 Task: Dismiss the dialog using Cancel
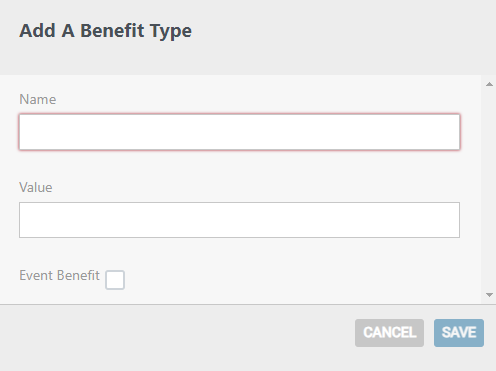[389, 333]
